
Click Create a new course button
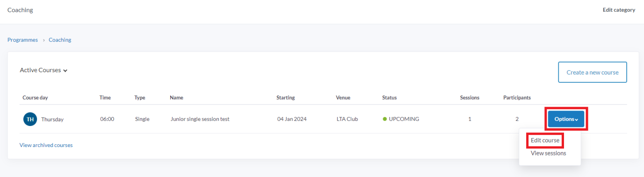pyautogui.click(x=593, y=73)
